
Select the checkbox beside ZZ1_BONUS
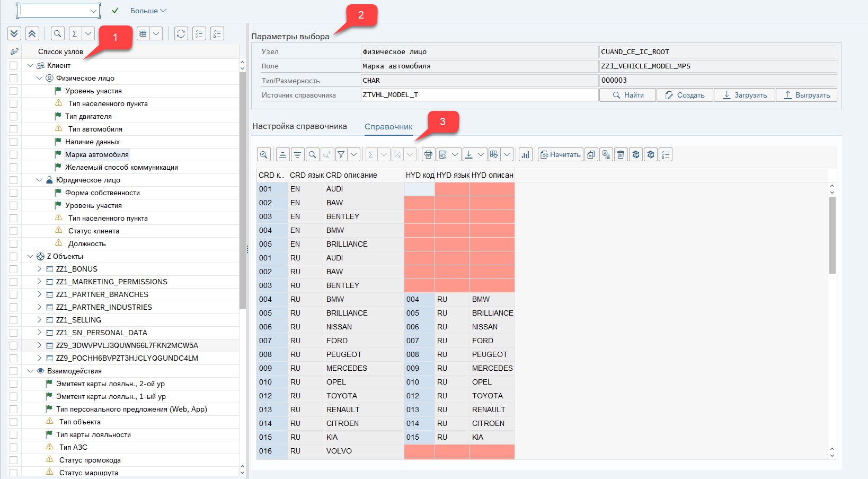[x=13, y=269]
